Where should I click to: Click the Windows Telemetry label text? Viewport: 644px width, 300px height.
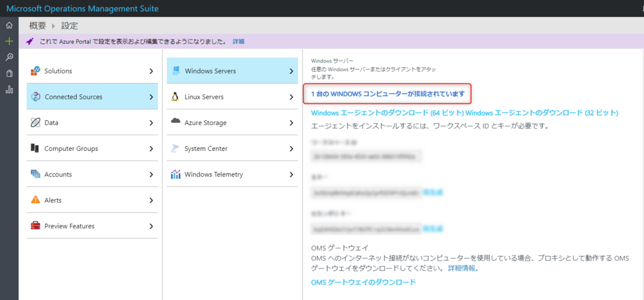click(214, 174)
